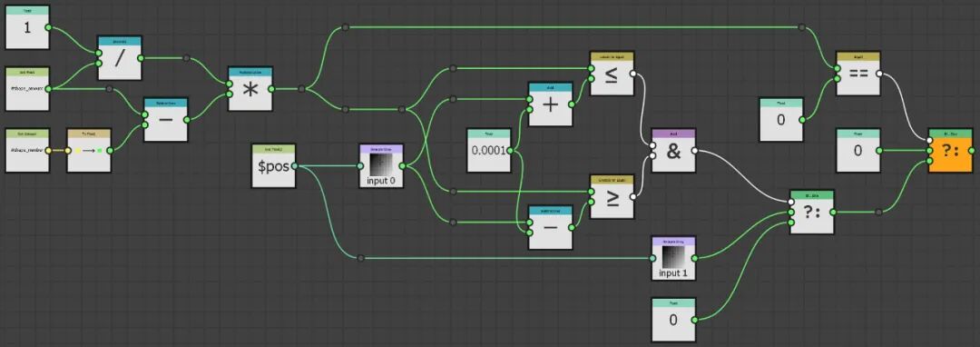
Task: Select the Greater or Equal (≥) node
Action: pos(612,196)
